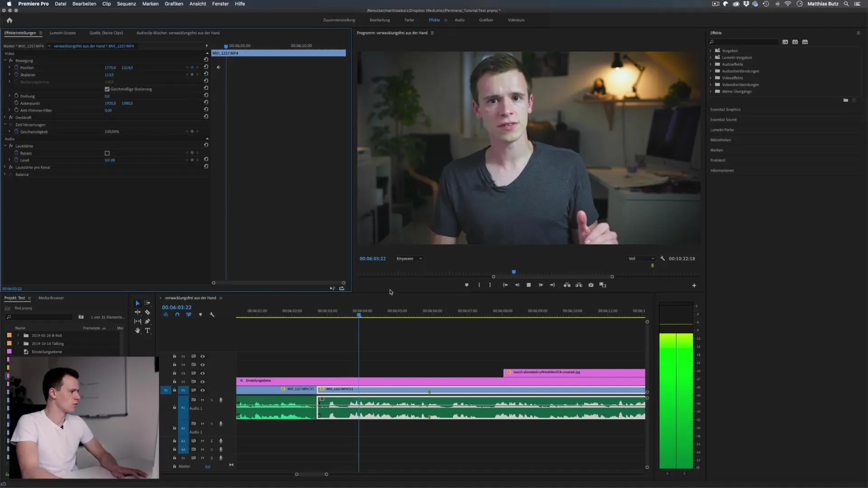Create new custom bin in Effekte panel
The image size is (868, 488).
(x=845, y=100)
